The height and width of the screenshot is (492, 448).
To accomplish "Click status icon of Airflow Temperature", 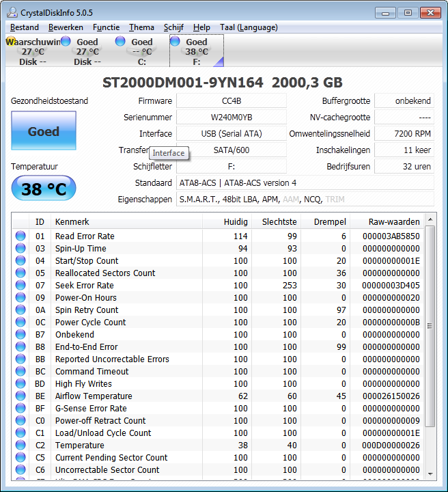I will pyautogui.click(x=20, y=396).
